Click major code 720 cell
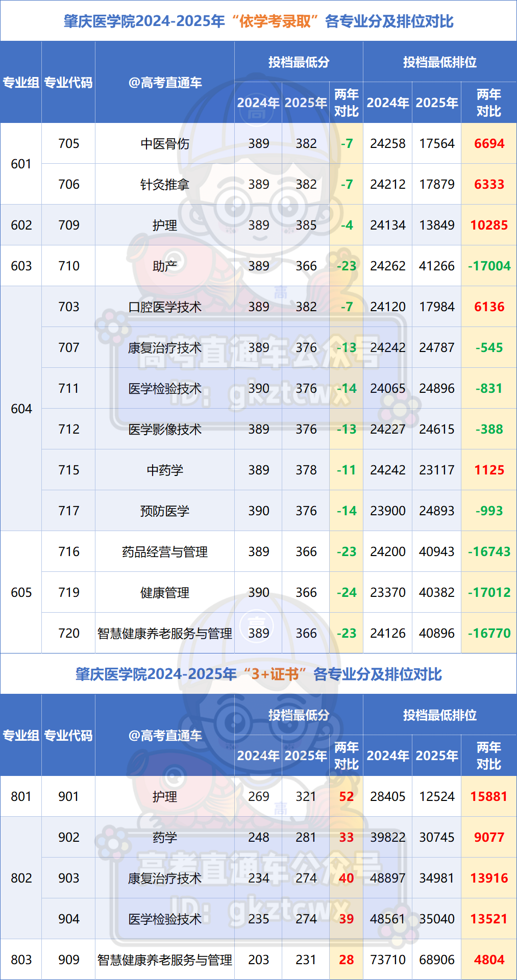Viewport: 517px width, 980px height. 69,633
